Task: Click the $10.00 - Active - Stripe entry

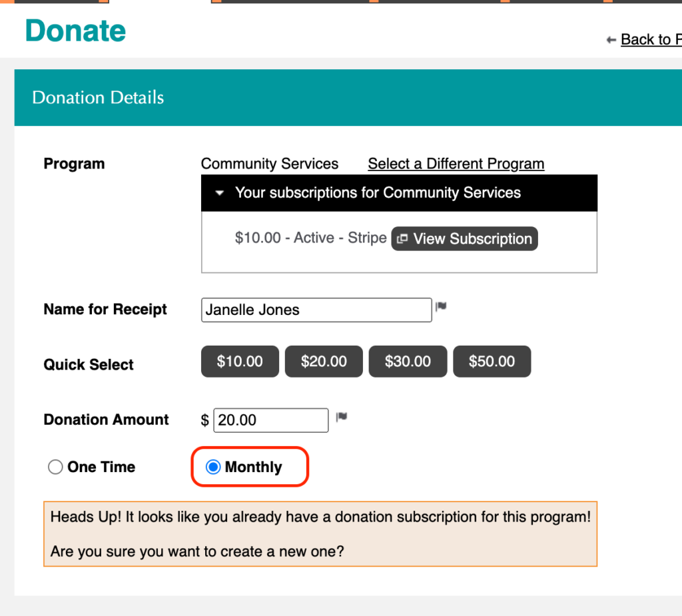Action: coord(310,238)
